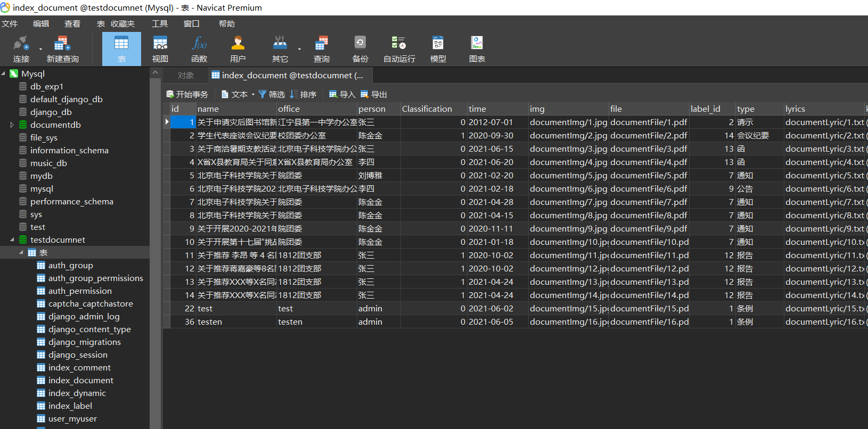Select the index_comment table
The width and height of the screenshot is (868, 429).
(79, 367)
